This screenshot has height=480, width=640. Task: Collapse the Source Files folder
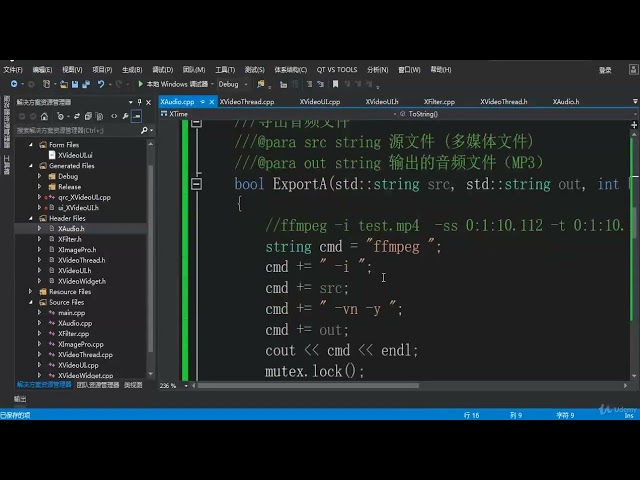[31, 302]
